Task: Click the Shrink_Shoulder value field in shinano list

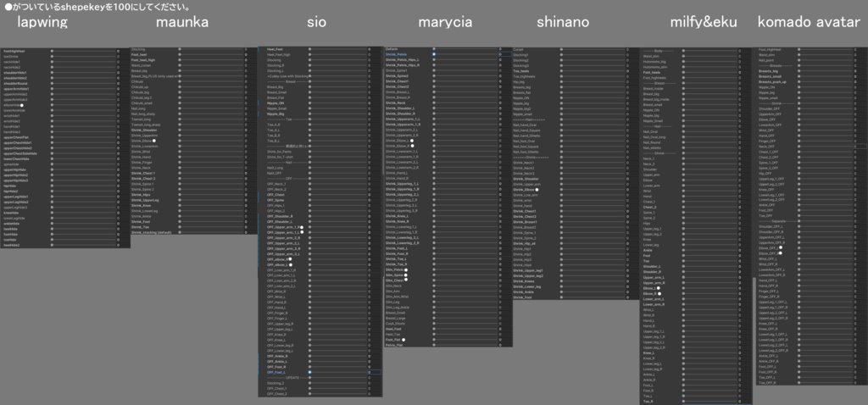Action: point(632,179)
